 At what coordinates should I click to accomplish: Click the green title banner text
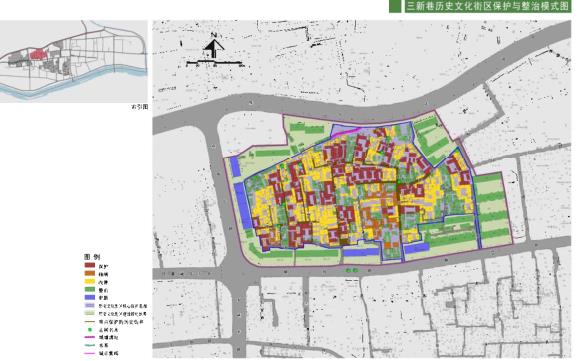pyautogui.click(x=488, y=6)
